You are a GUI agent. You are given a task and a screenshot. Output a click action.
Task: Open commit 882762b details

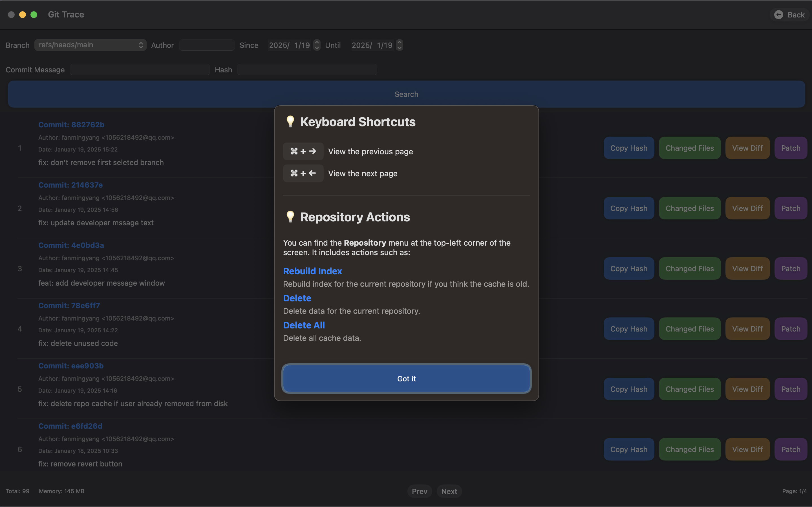[71, 124]
